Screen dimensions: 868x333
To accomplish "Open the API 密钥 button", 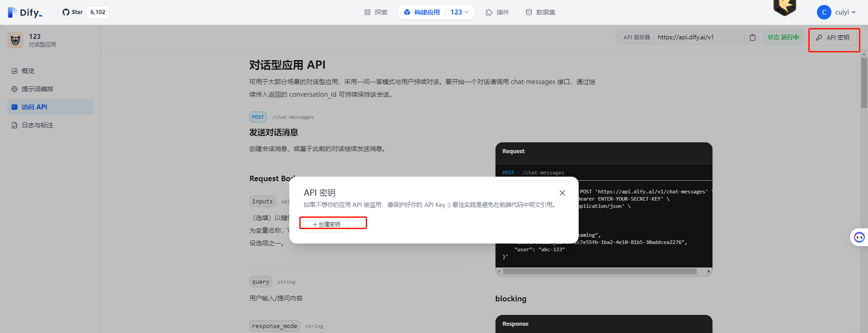I will click(833, 38).
